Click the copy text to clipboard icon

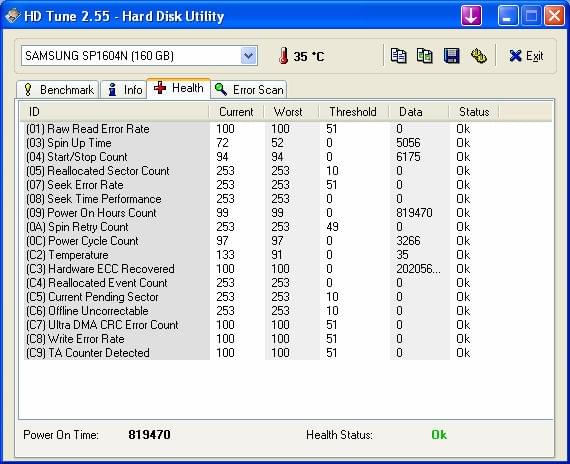[398, 56]
